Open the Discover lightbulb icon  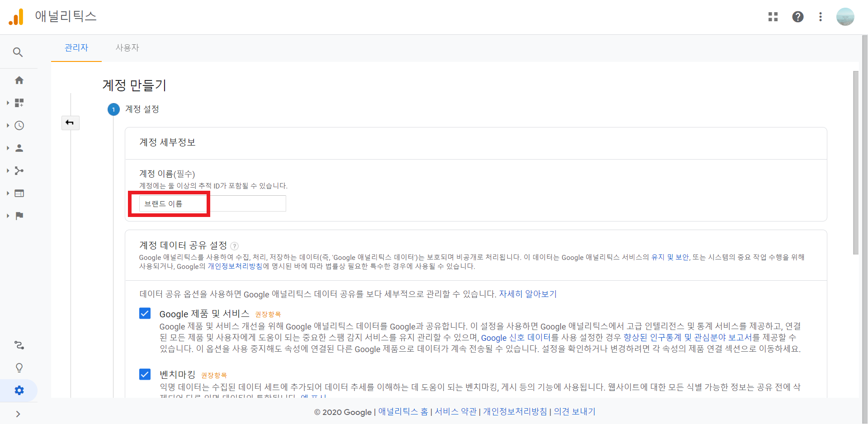click(x=19, y=367)
